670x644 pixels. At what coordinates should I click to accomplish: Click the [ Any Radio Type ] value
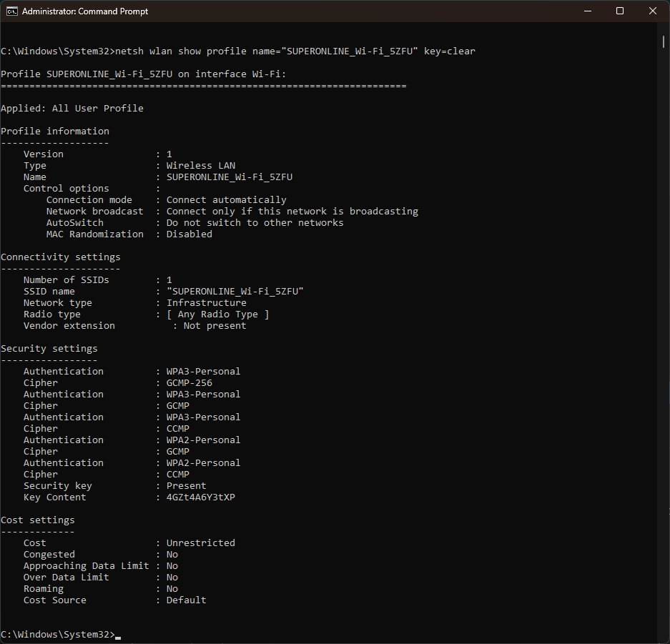coord(217,314)
